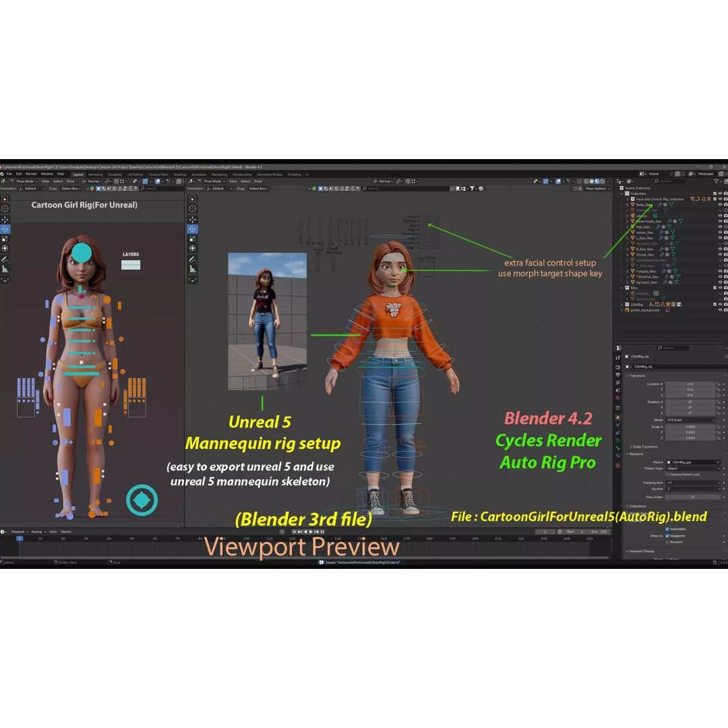Open the File menu
The height and width of the screenshot is (728, 728).
(x=9, y=174)
